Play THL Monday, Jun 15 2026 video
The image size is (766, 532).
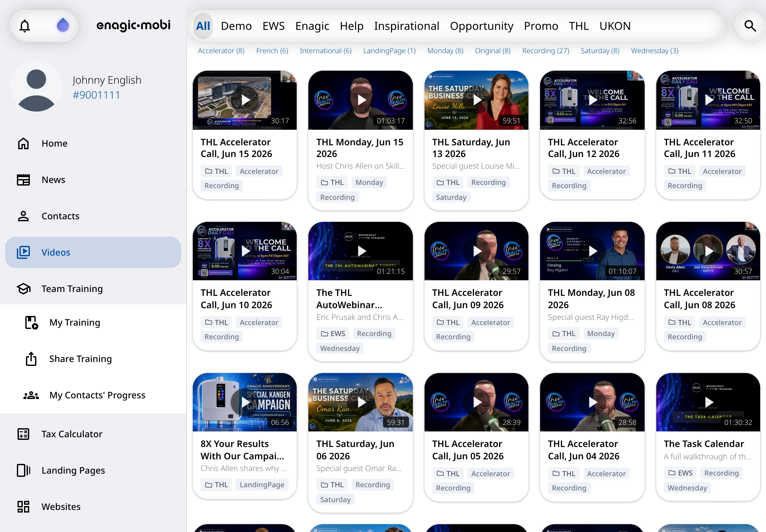[x=361, y=100]
